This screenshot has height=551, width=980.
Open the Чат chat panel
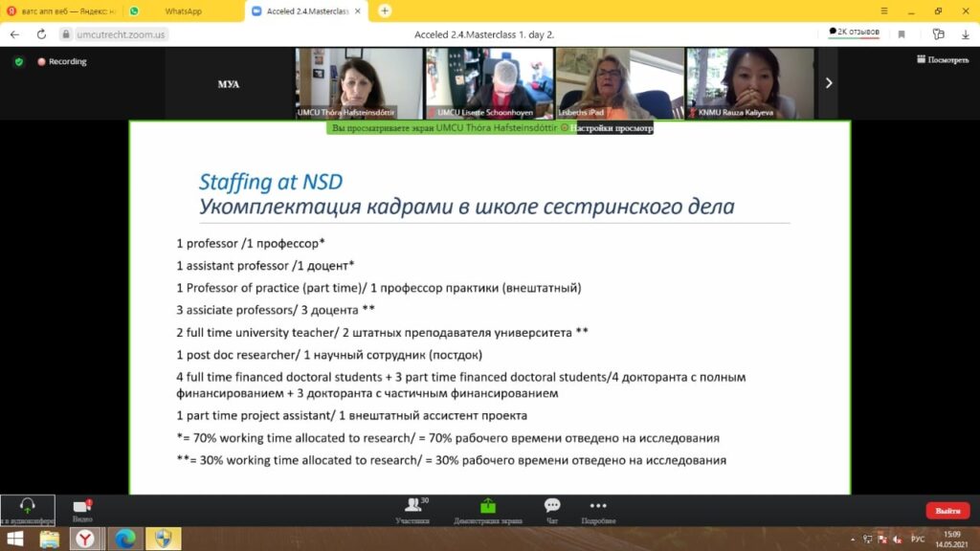point(552,510)
